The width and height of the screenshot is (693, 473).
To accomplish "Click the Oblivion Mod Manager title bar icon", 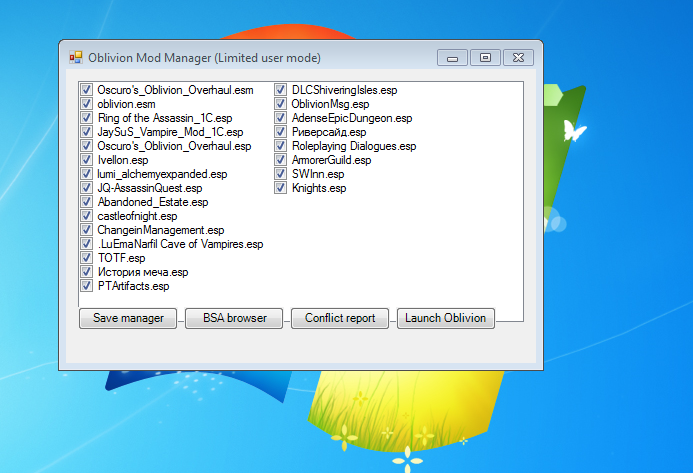I will click(x=76, y=57).
